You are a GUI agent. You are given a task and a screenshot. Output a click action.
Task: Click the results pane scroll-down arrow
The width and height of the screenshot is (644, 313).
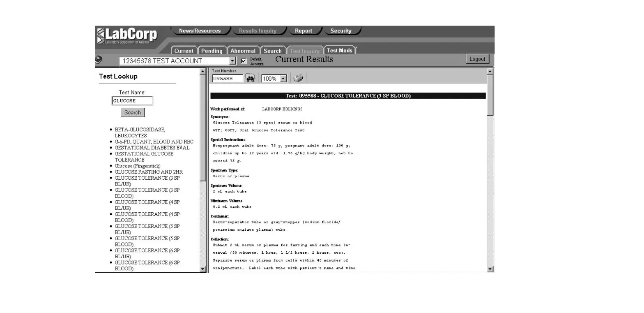pyautogui.click(x=490, y=269)
